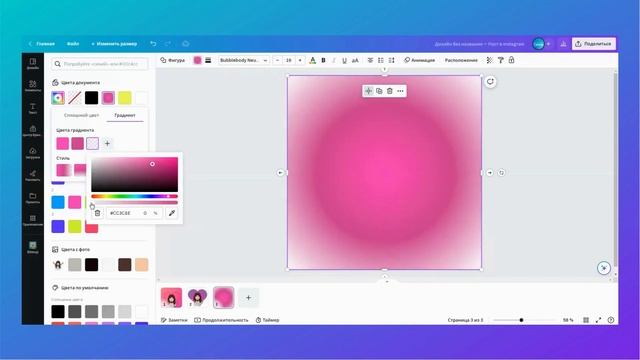640x360 pixels.
Task: Copy style with paint roller icon
Action: click(500, 60)
